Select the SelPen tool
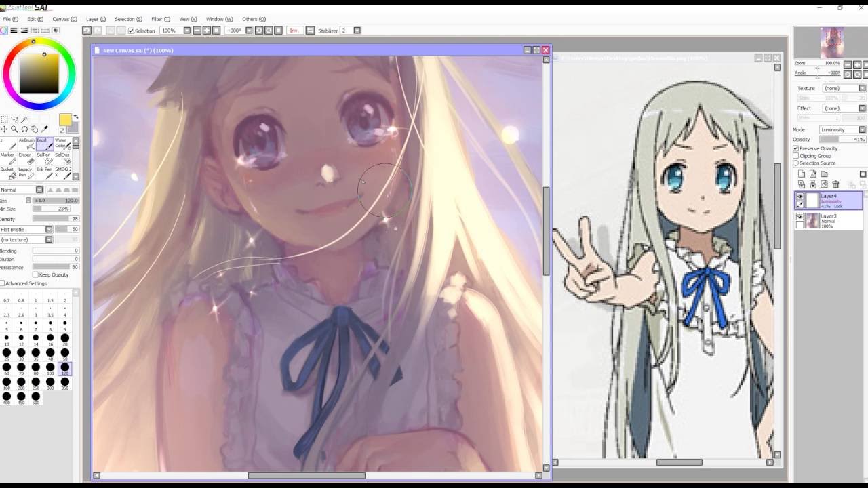868x488 pixels. pyautogui.click(x=45, y=159)
